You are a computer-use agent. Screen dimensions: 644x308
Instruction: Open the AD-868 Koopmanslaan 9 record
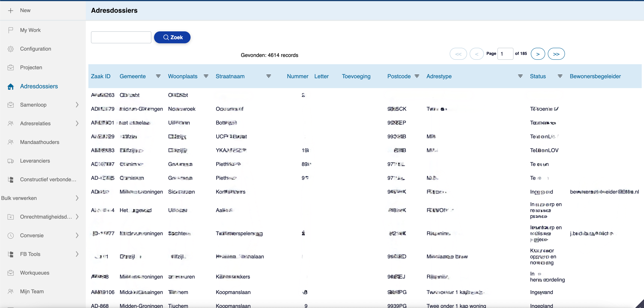click(100, 306)
